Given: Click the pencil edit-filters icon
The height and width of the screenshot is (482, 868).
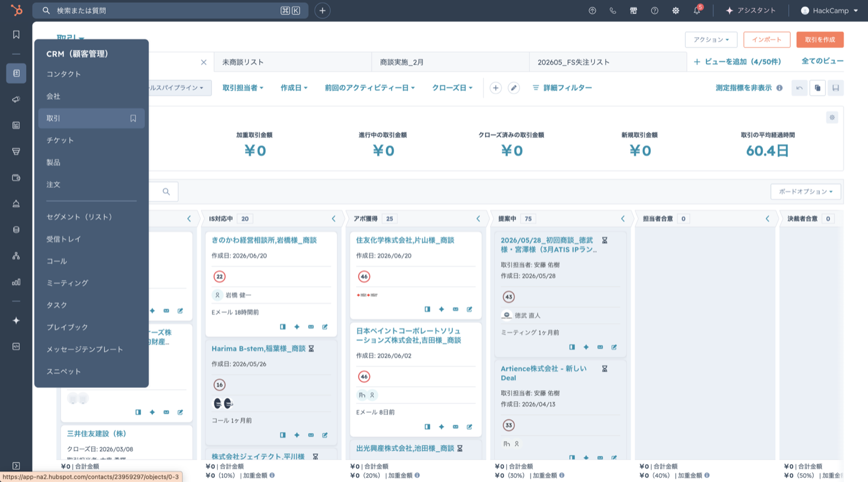Looking at the screenshot, I should pyautogui.click(x=514, y=88).
